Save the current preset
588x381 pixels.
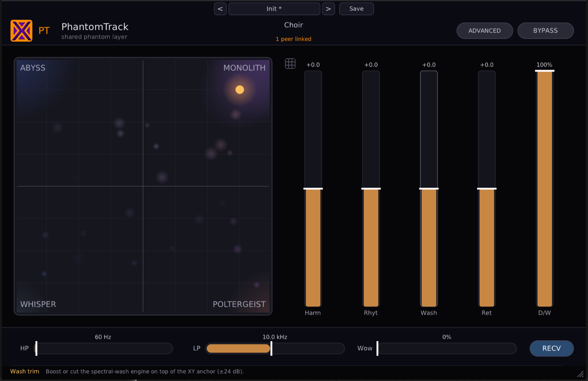point(356,9)
